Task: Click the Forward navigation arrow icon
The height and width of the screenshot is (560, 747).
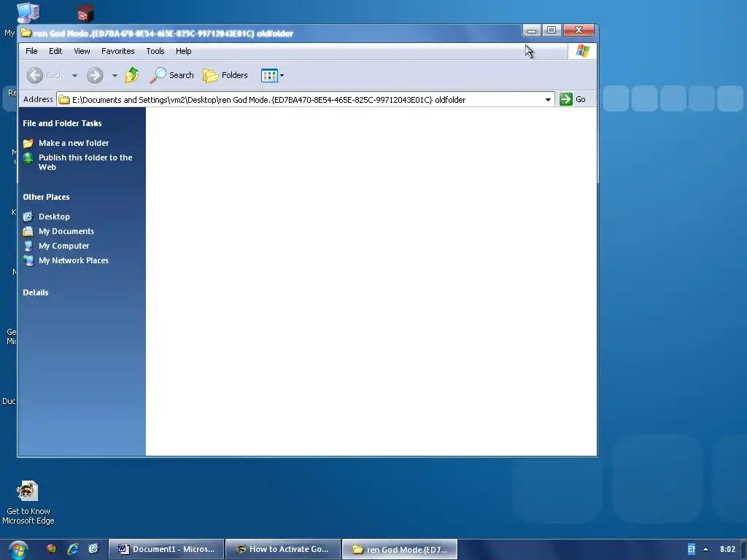Action: 95,75
